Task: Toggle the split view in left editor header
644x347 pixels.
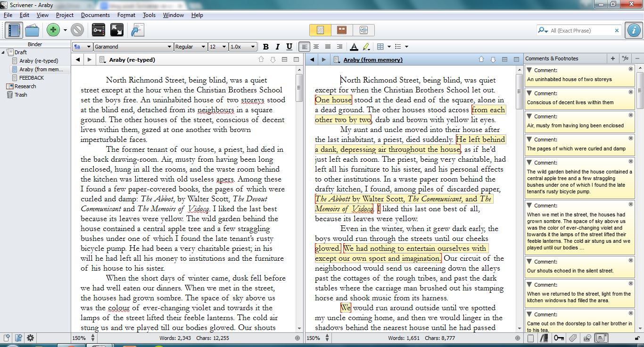Action: 284,60
